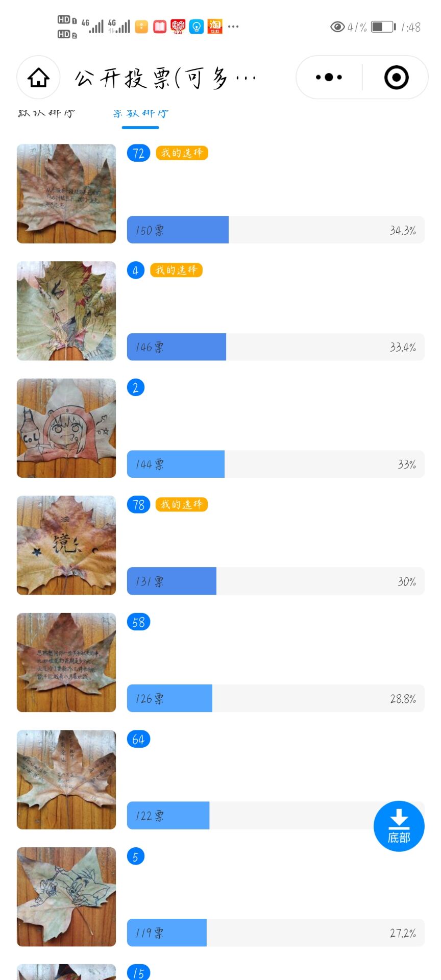
Task: Open the 镜 character leaf image
Action: pos(66,545)
